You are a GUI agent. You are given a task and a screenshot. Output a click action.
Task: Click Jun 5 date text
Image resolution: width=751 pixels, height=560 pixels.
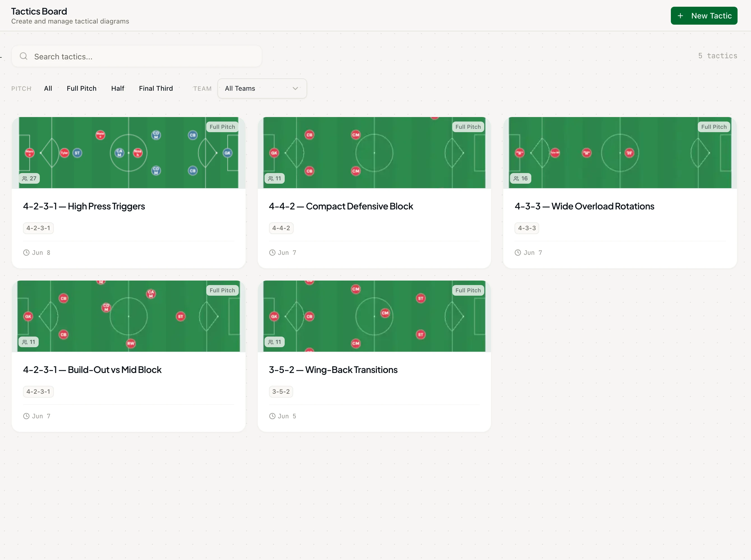(x=287, y=416)
